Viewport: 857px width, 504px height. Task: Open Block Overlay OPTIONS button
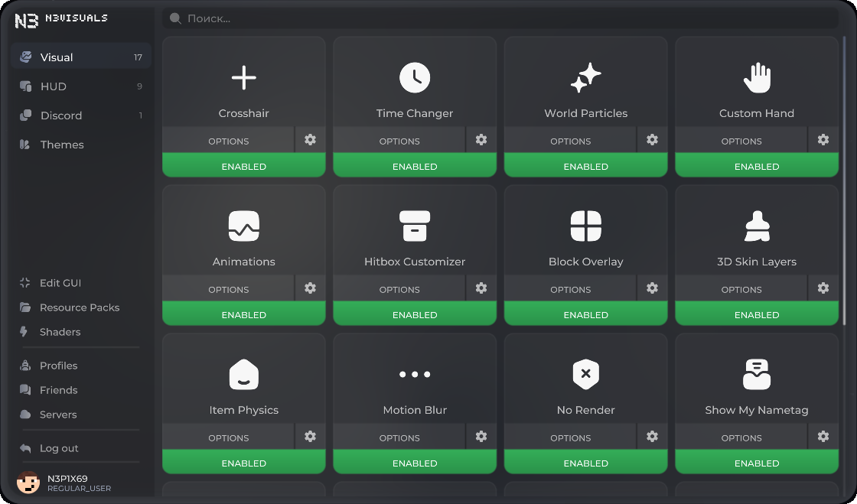571,289
